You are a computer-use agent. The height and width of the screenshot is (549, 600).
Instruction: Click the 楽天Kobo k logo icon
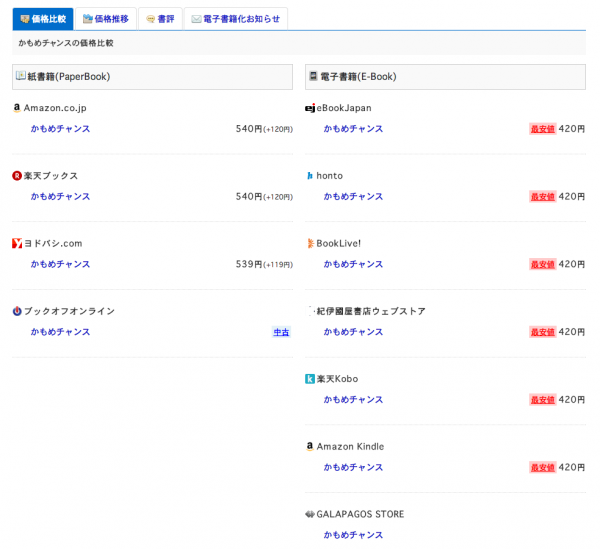(310, 379)
